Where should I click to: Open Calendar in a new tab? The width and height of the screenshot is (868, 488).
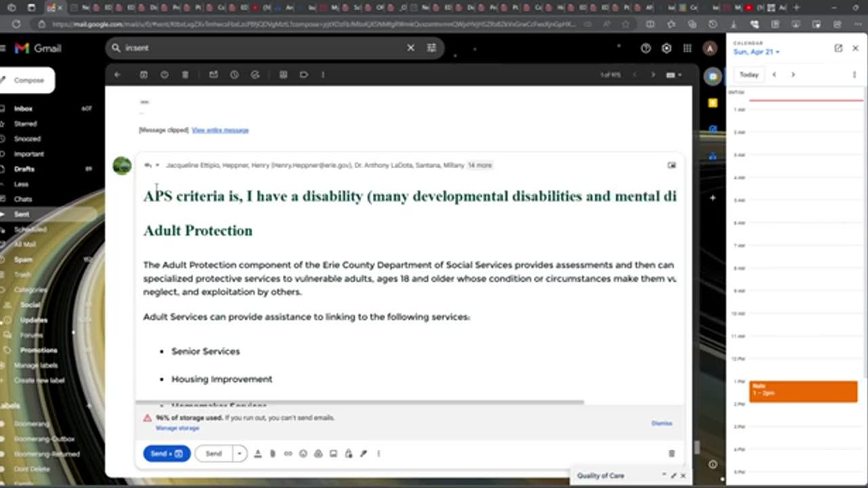pos(838,48)
